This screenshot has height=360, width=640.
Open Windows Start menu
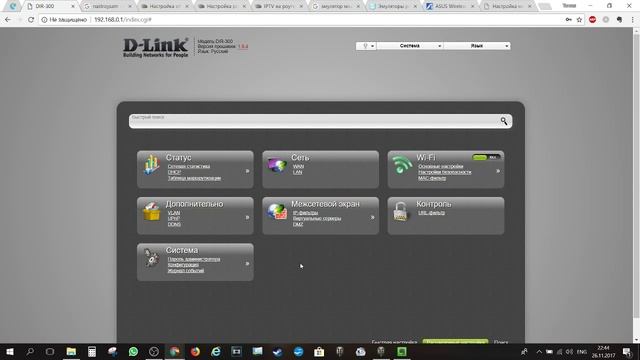coord(9,351)
